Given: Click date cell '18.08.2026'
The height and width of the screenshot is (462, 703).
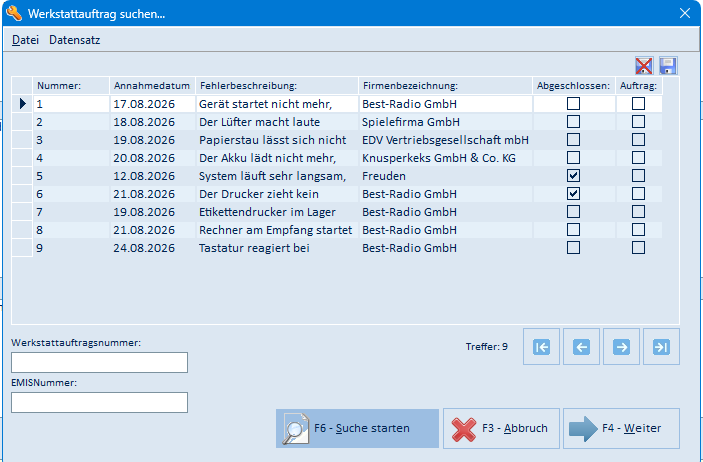Looking at the screenshot, I should point(152,122).
